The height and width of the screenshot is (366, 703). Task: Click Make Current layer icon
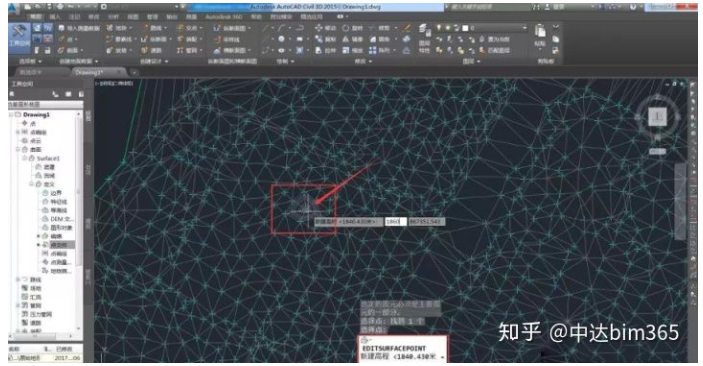[x=494, y=39]
